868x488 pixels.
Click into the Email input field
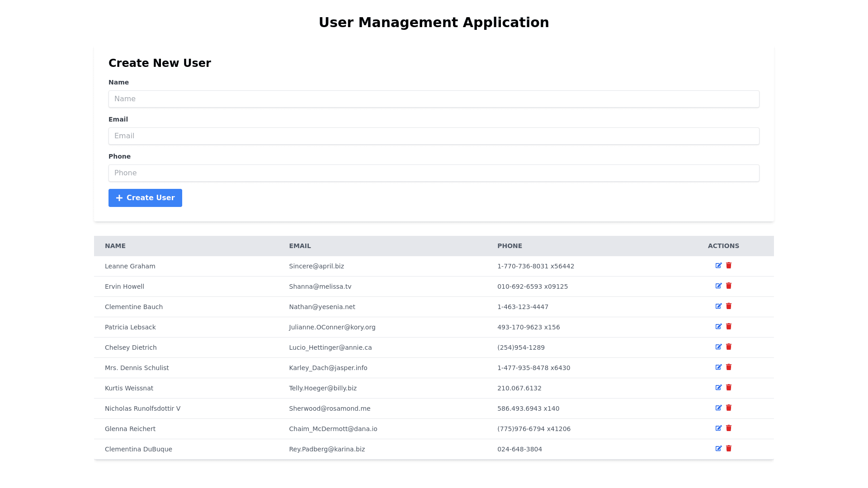(x=434, y=136)
